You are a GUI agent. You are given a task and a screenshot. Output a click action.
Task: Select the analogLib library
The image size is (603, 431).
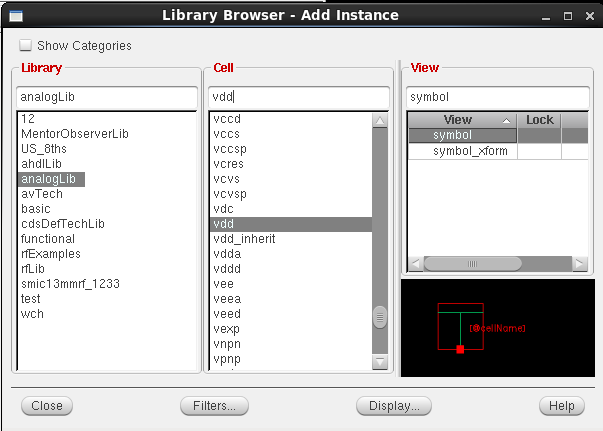[x=52, y=179]
